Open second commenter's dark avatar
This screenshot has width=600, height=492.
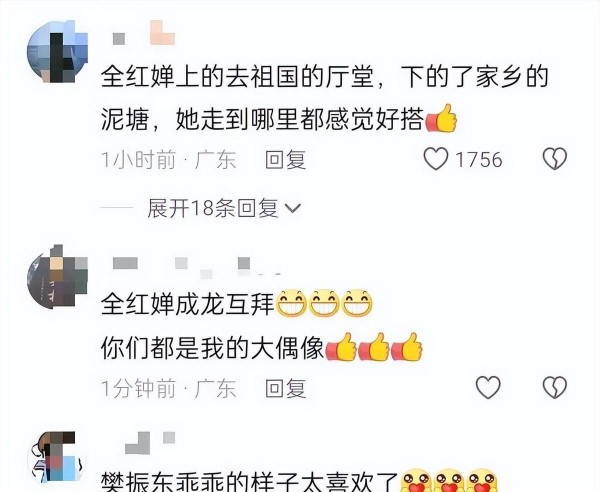tap(57, 277)
